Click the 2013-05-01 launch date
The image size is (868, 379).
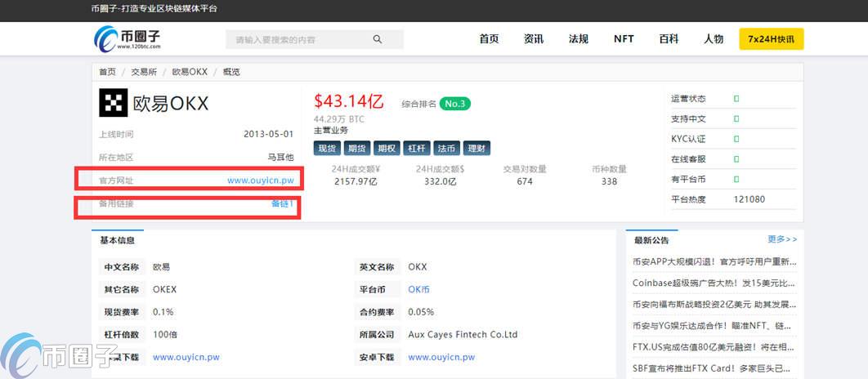coord(268,135)
